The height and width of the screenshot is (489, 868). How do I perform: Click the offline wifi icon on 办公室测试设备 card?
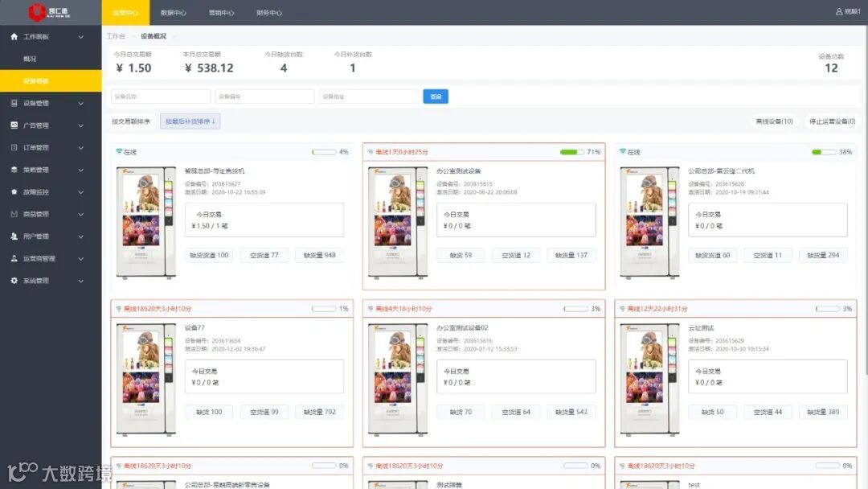(x=371, y=152)
